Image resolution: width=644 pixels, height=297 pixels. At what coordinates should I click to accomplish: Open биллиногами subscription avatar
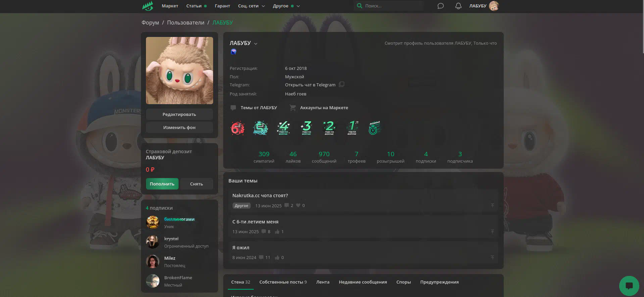(152, 222)
